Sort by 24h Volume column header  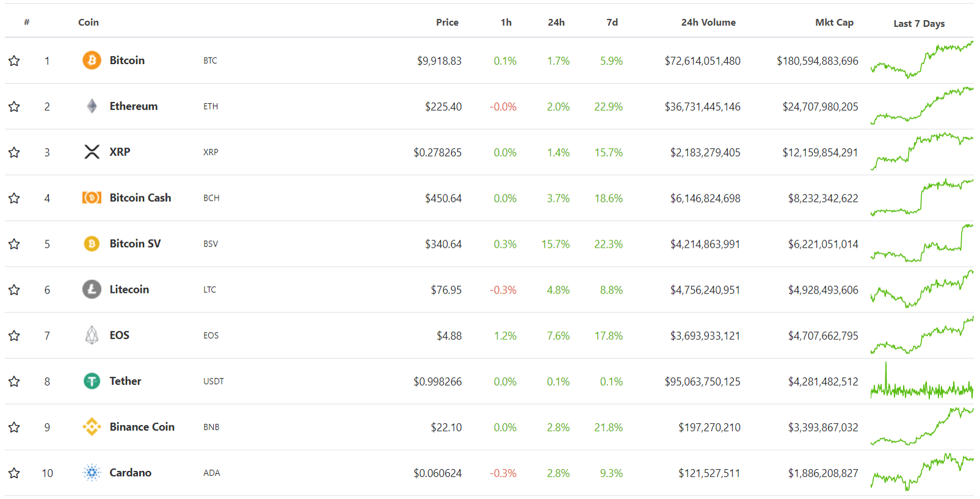click(708, 22)
